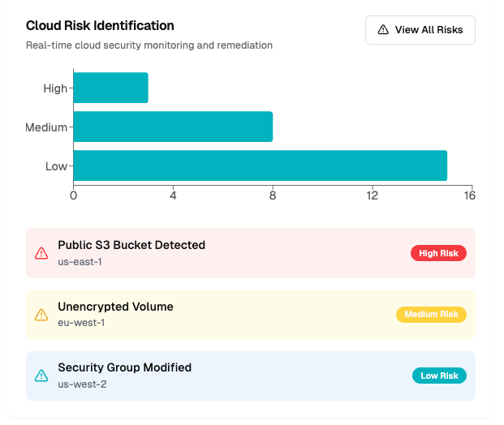Click the Low severity bar in chart
Viewport: 504px width, 425px height.
pos(260,165)
